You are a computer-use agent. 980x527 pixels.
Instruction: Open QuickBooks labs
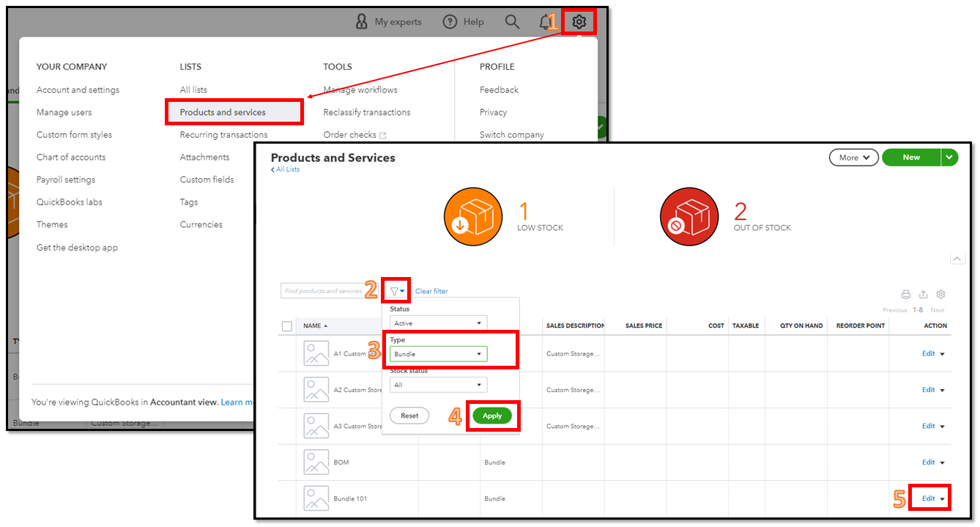(x=70, y=202)
